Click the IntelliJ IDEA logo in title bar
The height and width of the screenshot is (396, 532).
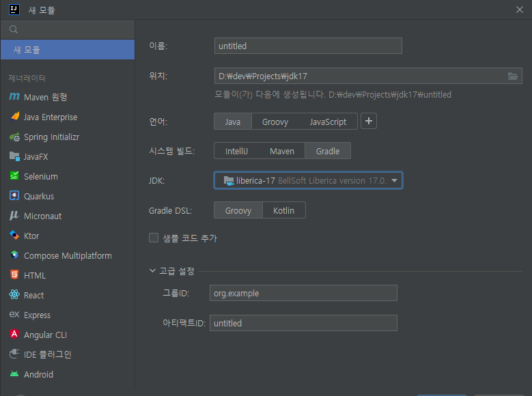tap(14, 10)
